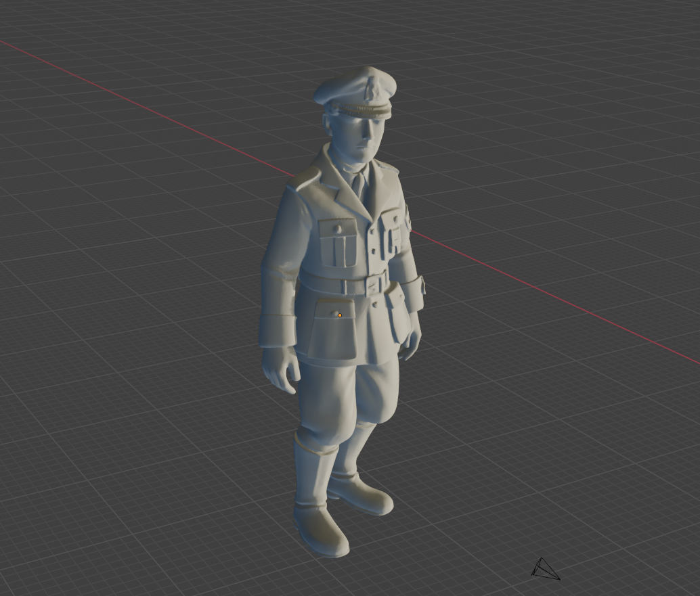Image resolution: width=700 pixels, height=596 pixels.
Task: Click the soldier's right hand
Action: (281, 372)
